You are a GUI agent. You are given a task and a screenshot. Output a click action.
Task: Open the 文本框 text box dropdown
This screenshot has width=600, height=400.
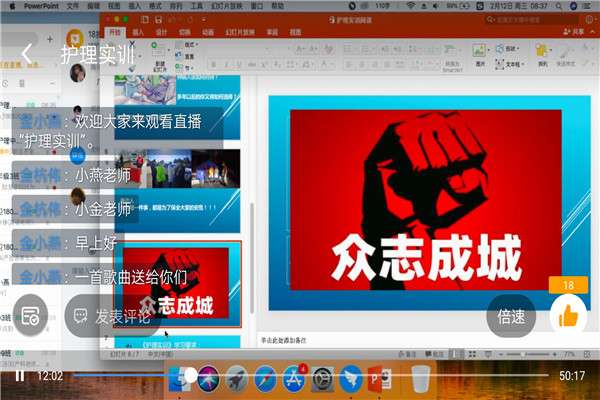(x=510, y=64)
